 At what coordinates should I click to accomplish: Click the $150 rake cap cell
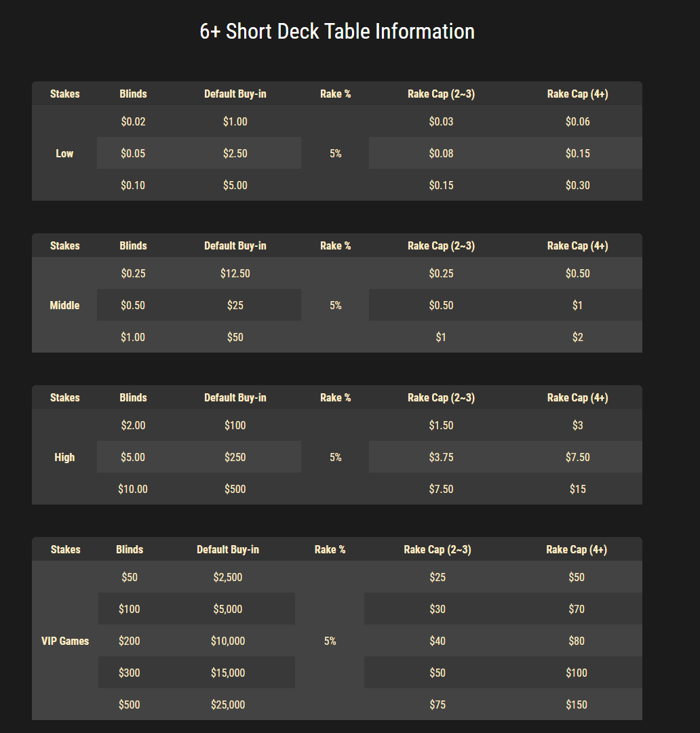577,705
